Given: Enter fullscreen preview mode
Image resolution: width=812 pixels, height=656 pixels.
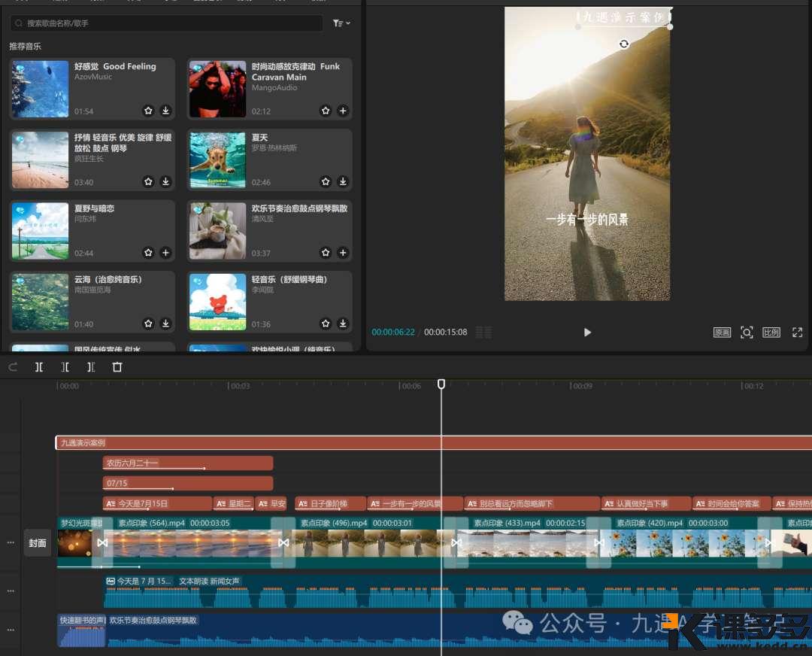Looking at the screenshot, I should (x=798, y=333).
